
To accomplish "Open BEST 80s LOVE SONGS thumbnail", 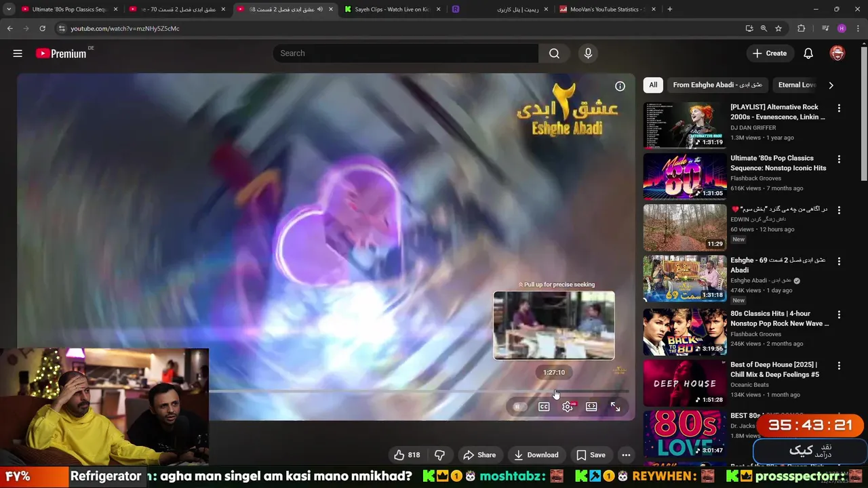I will tap(685, 434).
